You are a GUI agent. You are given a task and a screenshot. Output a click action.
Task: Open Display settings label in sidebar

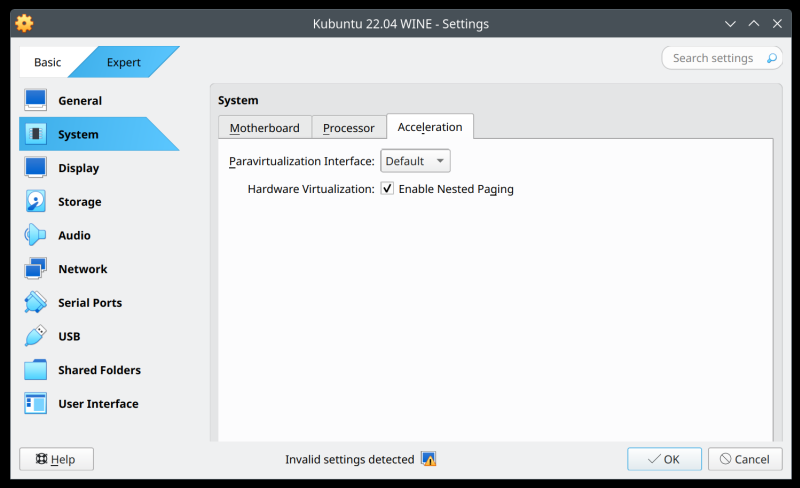(79, 168)
